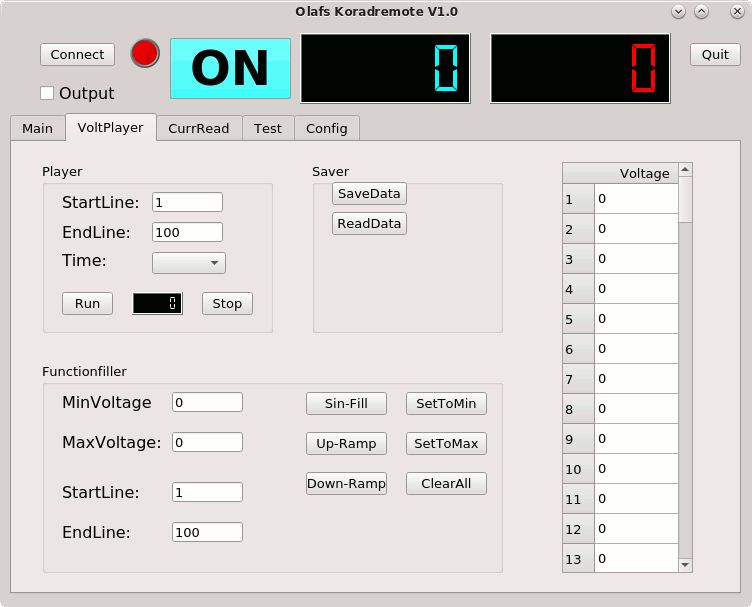Click the Player counter LCD display
This screenshot has width=752, height=607.
coord(157,304)
